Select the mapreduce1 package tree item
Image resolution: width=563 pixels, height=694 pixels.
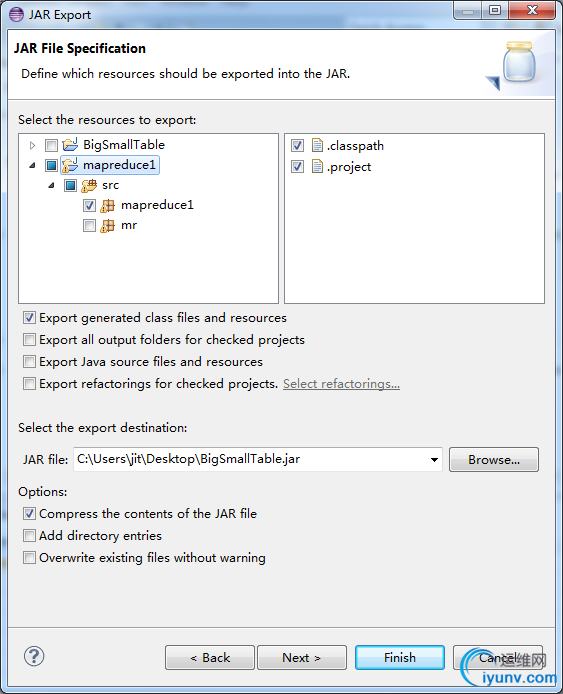click(x=157, y=205)
